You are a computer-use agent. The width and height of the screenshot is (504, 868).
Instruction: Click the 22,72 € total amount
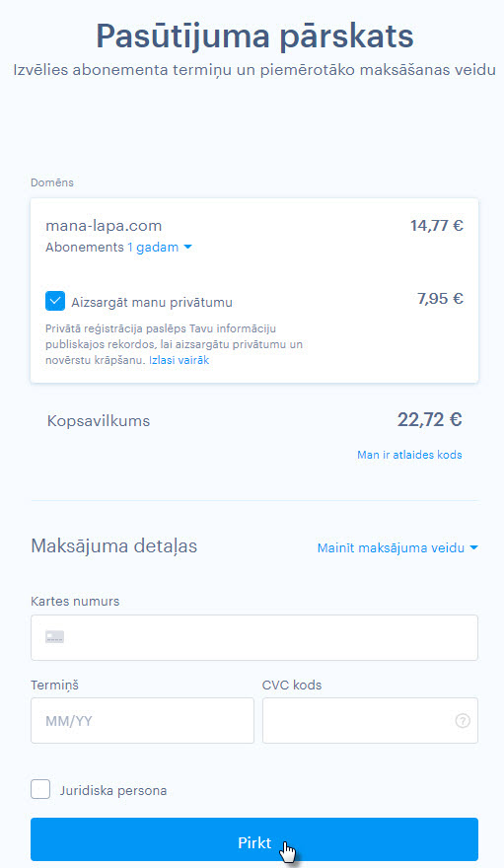[x=429, y=419]
